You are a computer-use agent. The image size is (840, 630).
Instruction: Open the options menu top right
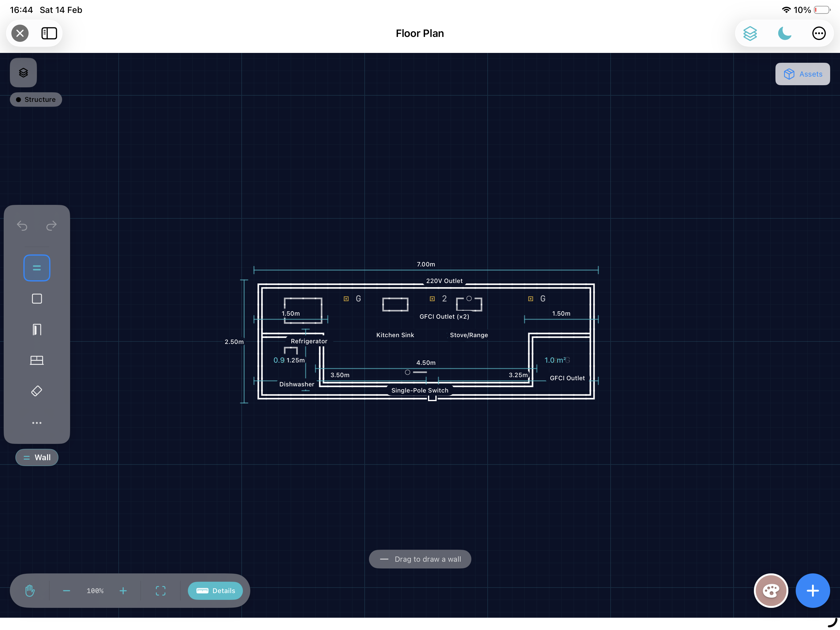[819, 33]
